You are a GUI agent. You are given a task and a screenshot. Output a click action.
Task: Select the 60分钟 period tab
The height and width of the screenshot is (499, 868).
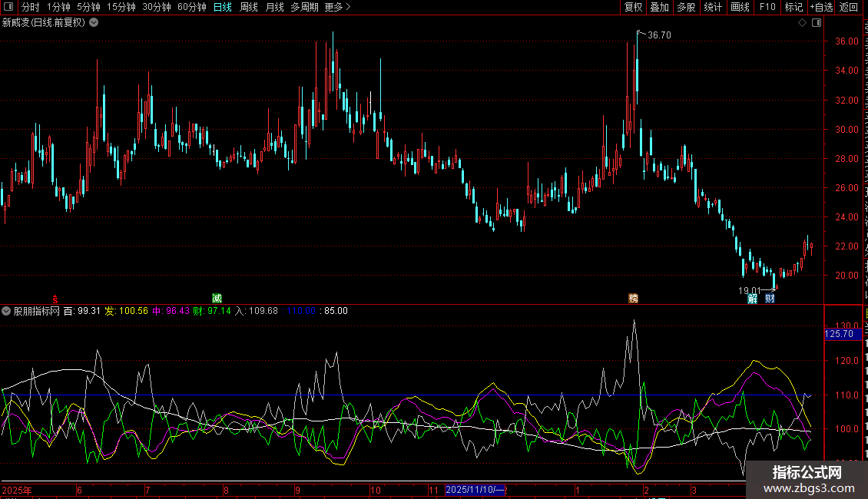(x=192, y=7)
